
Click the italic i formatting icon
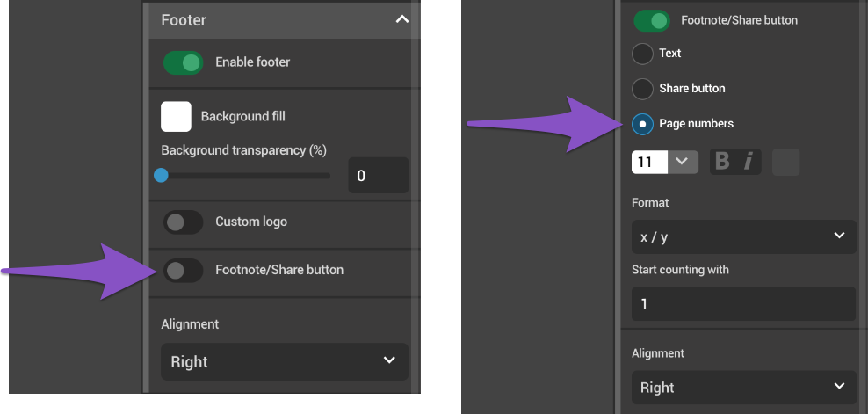(749, 162)
